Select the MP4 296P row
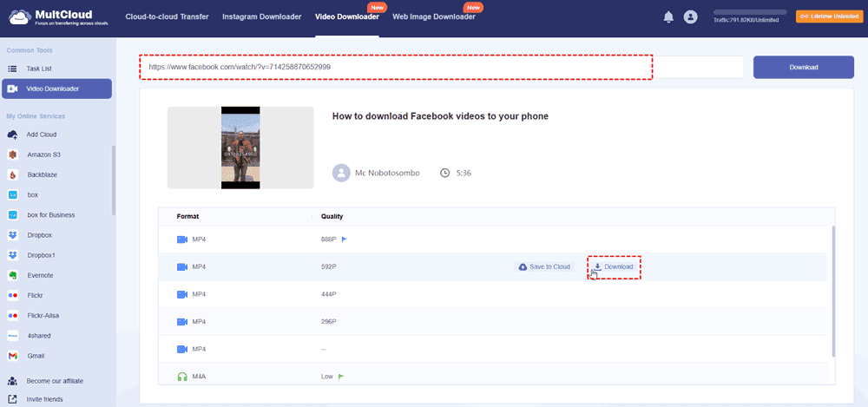The image size is (868, 407). coord(493,322)
